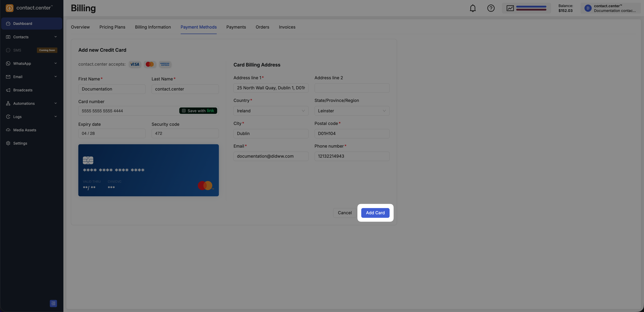Screen dimensions: 644x312
Task: Click the Address line 2 field
Action: point(352,88)
